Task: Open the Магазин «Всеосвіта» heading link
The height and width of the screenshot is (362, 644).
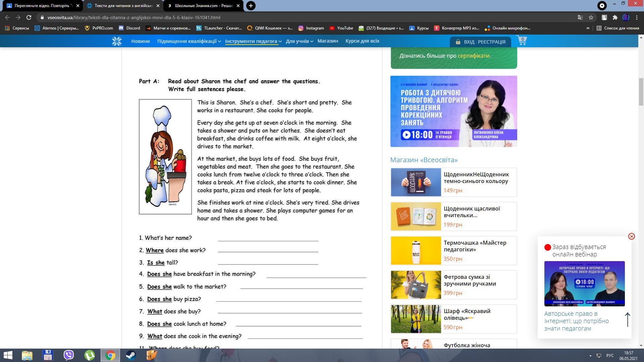Action: coord(424,160)
